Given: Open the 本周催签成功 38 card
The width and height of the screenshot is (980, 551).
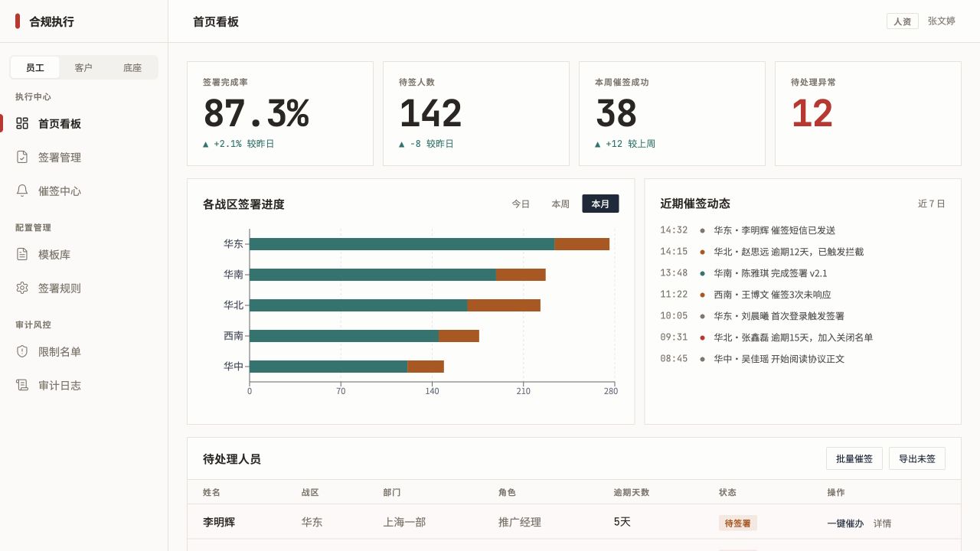Looking at the screenshot, I should point(672,113).
